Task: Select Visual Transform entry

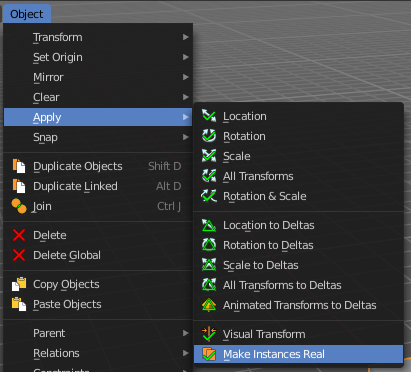Action: tap(298, 334)
